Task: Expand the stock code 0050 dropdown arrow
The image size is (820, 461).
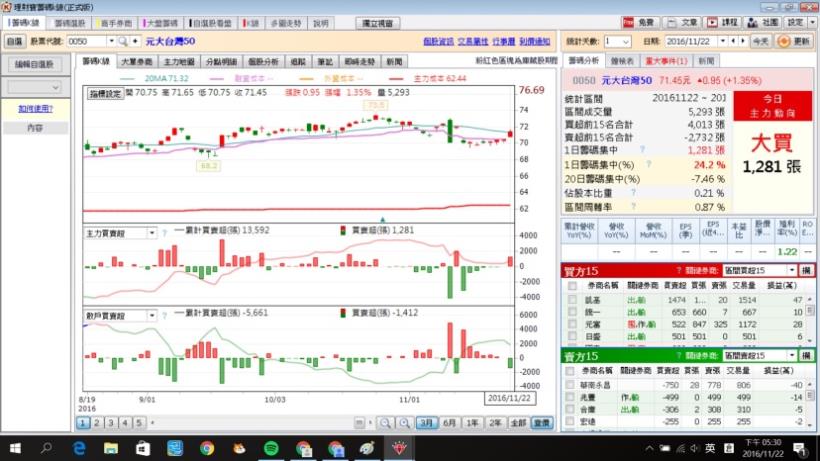Action: [111, 41]
